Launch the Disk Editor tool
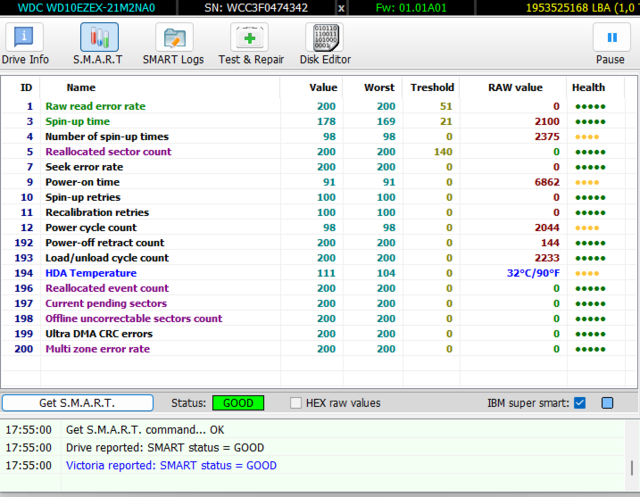The width and height of the screenshot is (640, 497). (x=324, y=37)
